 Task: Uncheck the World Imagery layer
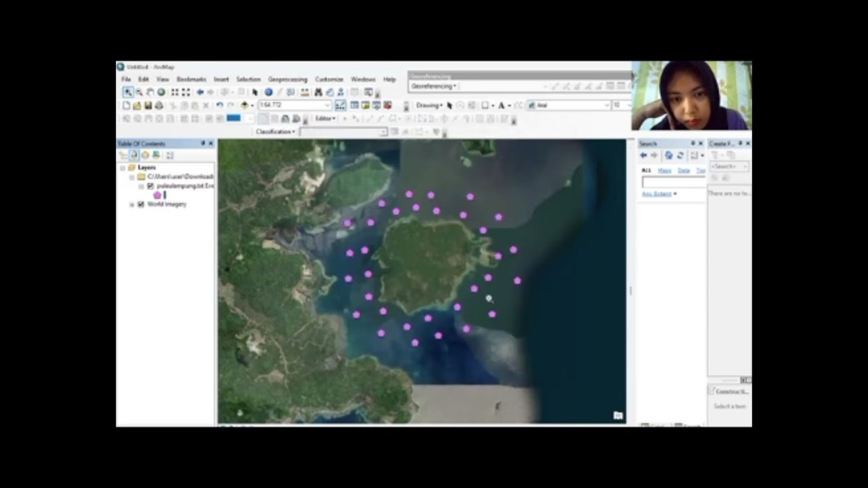pos(141,204)
